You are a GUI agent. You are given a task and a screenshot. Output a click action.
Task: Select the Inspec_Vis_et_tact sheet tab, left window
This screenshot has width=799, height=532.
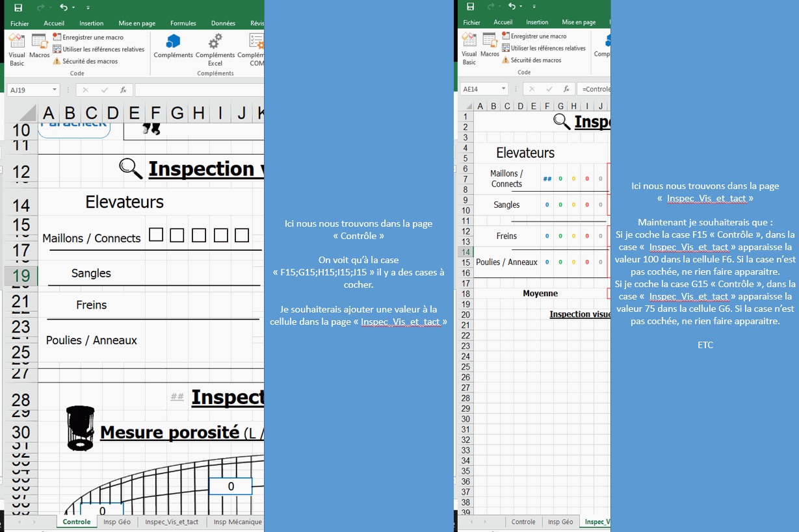click(172, 522)
